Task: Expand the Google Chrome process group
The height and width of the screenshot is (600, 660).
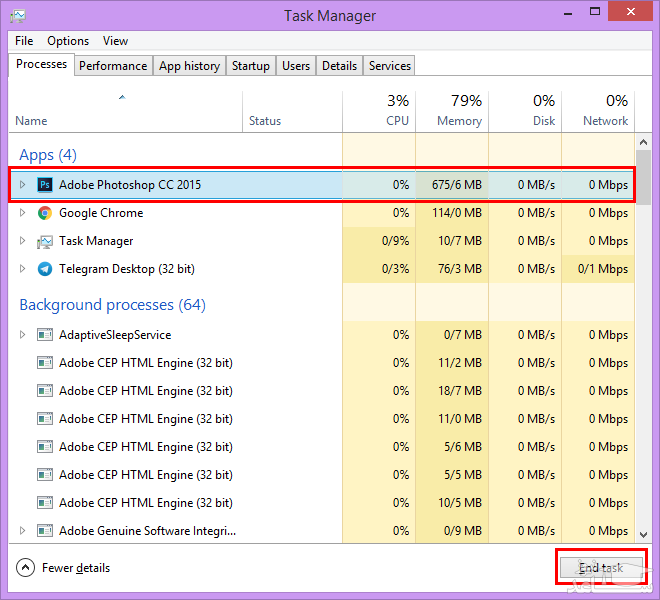Action: coord(23,213)
